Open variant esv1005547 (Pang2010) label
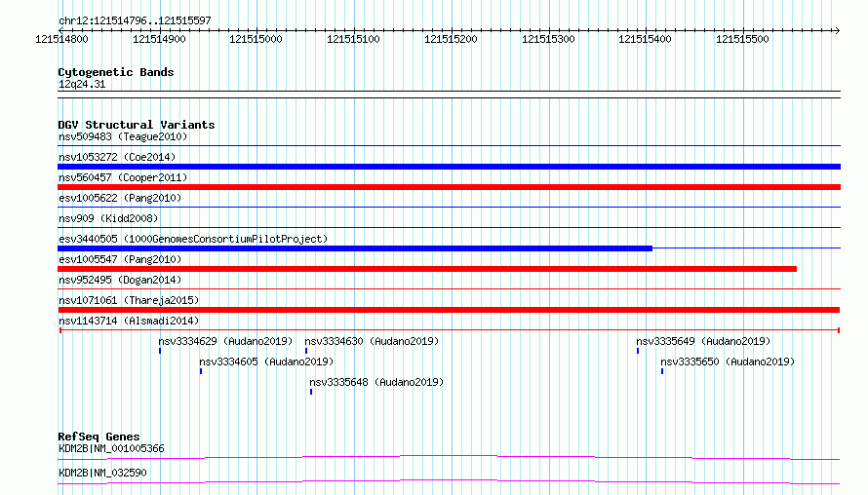Screen dimensions: 868x495 [120, 259]
